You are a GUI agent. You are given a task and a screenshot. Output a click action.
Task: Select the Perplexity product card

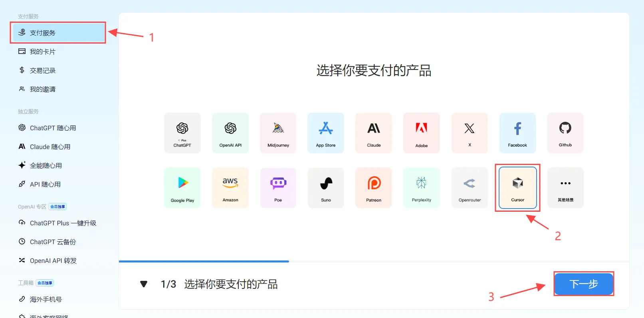(422, 188)
